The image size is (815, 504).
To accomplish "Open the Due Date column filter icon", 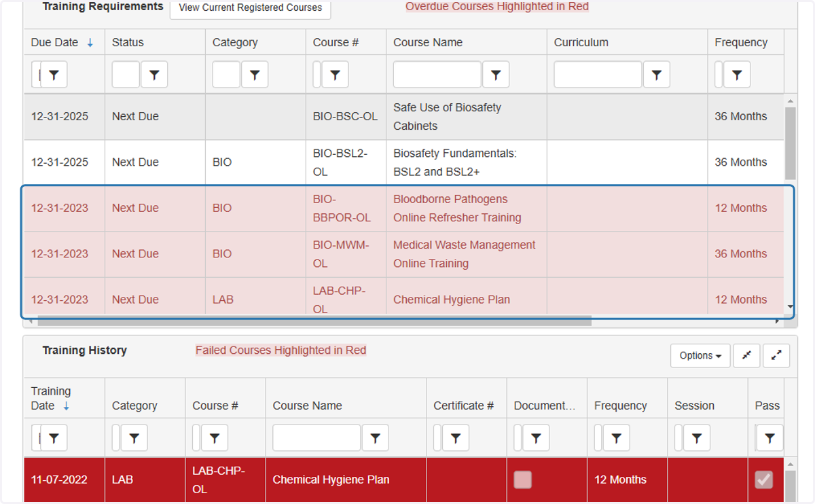I will click(x=54, y=75).
